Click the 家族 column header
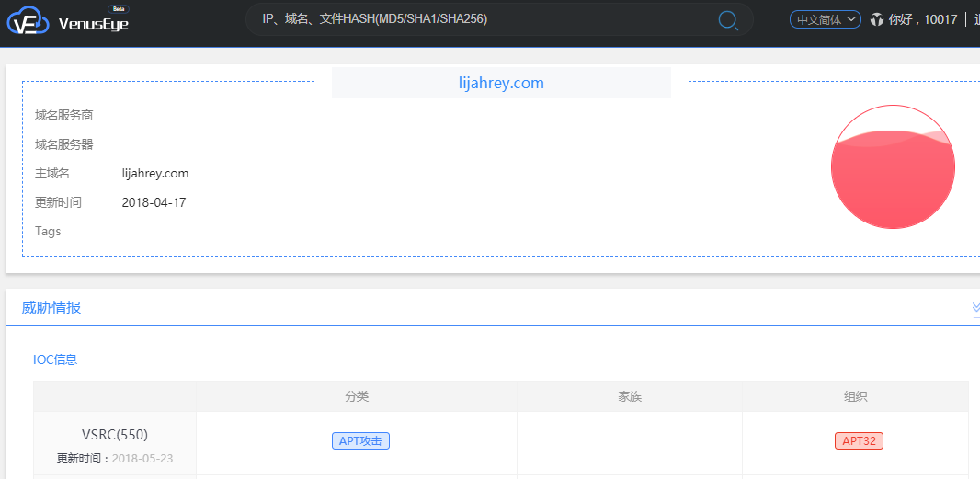Viewport: 980px width, 479px height. (629, 396)
